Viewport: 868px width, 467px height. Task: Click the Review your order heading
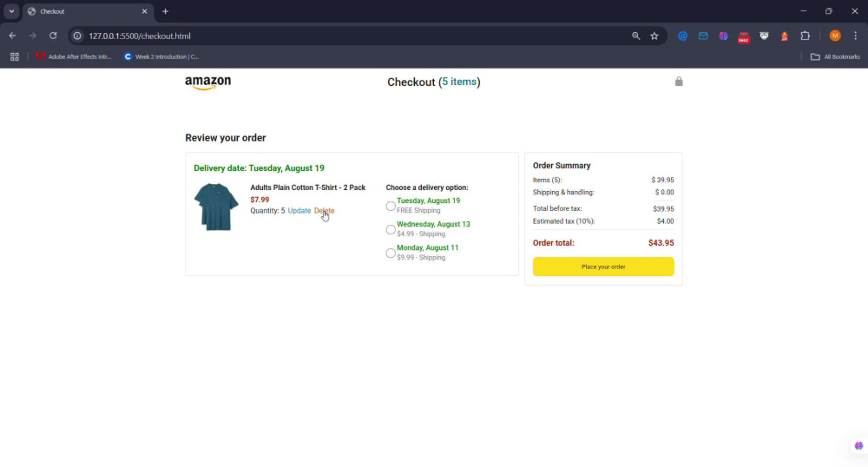[x=226, y=138]
